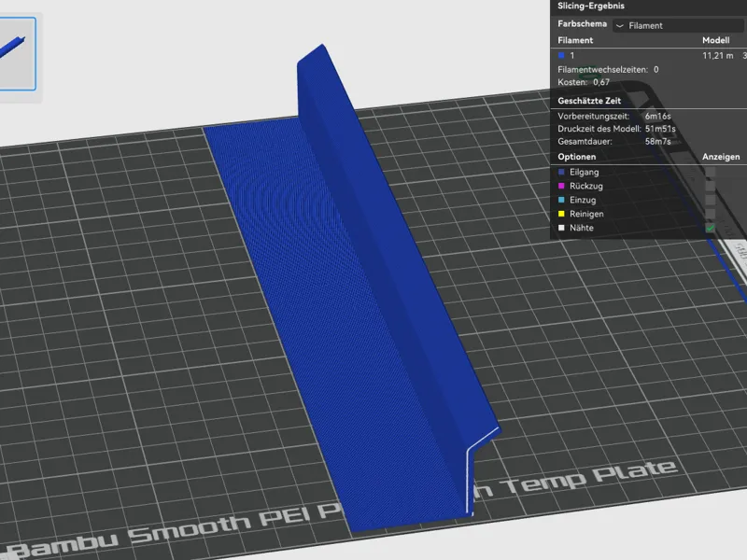Image resolution: width=747 pixels, height=560 pixels.
Task: Click the Optionen section header
Action: [576, 157]
